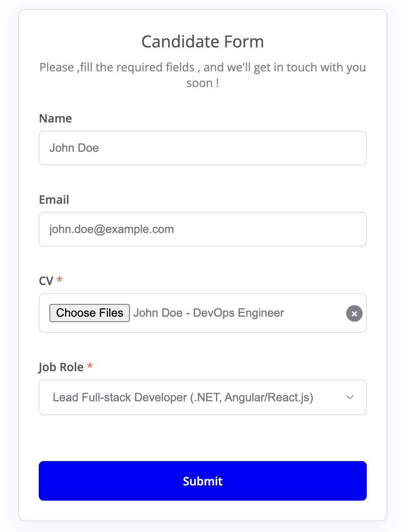Click the Name field label
408x532 pixels.
tap(55, 119)
